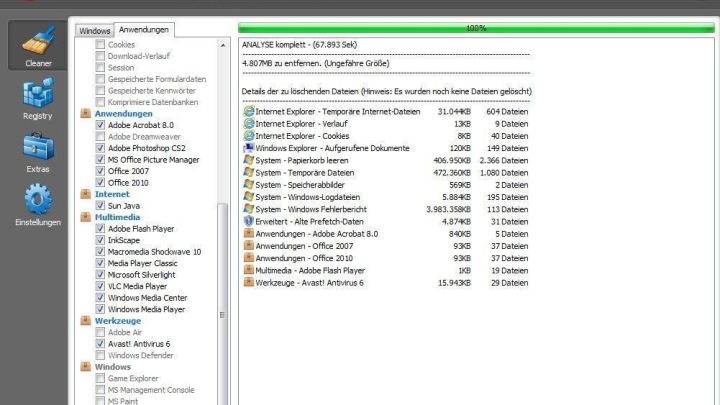
Task: Select System - Windows Fehlerbericht result row text
Action: (311, 209)
